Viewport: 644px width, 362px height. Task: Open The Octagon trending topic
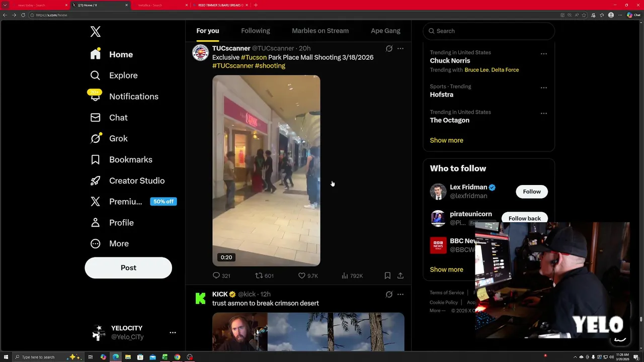450,120
